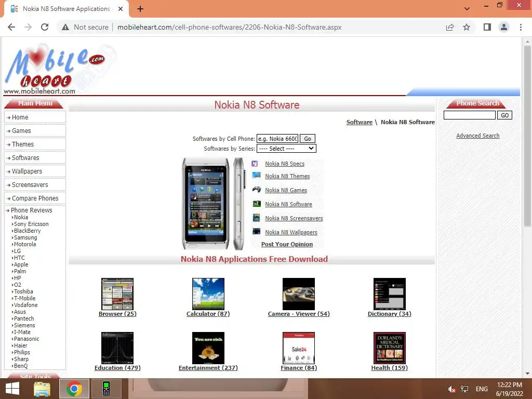Open the Themes menu item

click(x=35, y=144)
